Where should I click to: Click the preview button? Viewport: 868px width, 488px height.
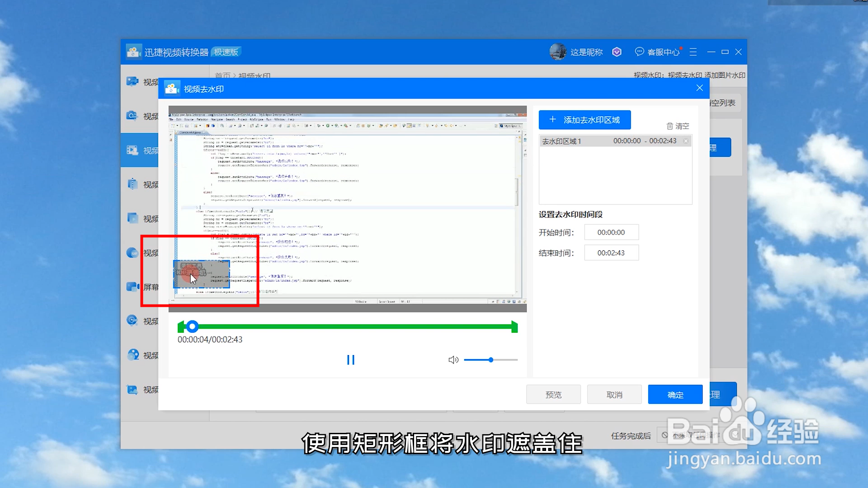(x=553, y=394)
